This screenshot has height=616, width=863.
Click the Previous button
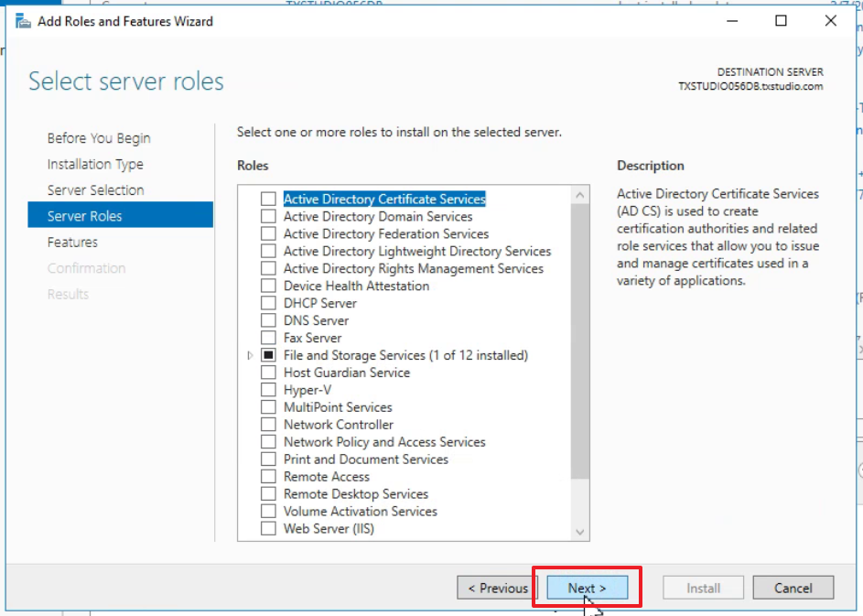pyautogui.click(x=498, y=588)
